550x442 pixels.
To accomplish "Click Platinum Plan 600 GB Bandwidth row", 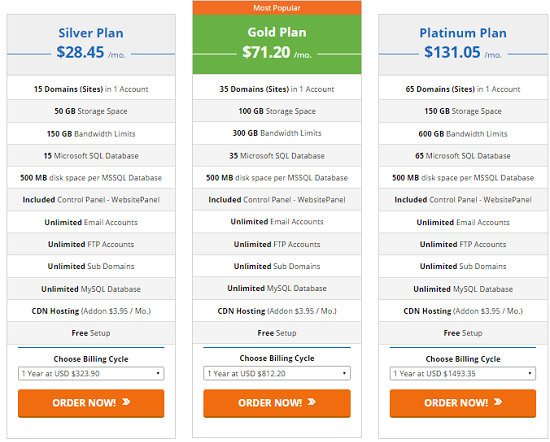I will 463,134.
